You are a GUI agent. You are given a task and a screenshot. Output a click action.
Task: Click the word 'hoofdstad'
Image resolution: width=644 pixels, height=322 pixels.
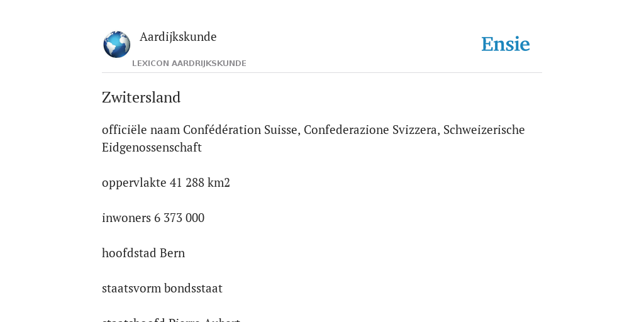129,253
